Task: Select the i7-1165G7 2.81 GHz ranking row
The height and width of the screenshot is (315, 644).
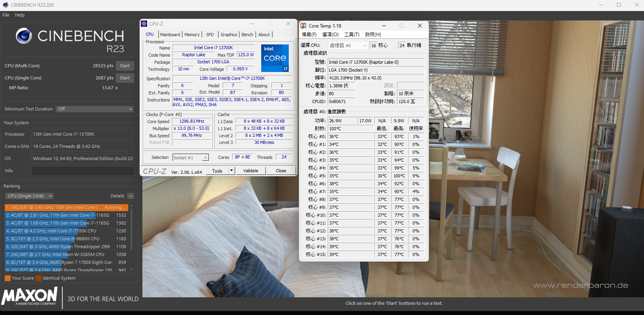Action: 66,215
